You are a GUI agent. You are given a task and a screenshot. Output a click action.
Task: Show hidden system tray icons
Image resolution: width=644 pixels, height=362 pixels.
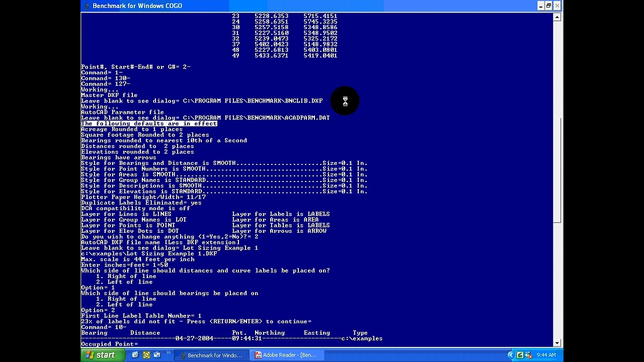point(511,355)
